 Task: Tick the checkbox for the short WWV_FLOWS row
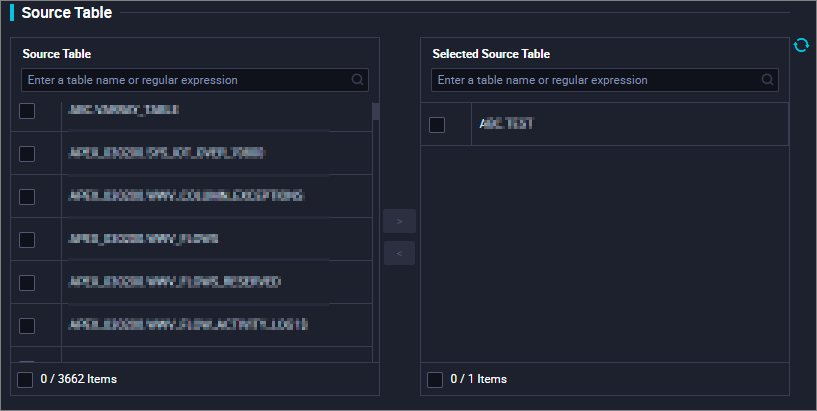click(x=27, y=240)
